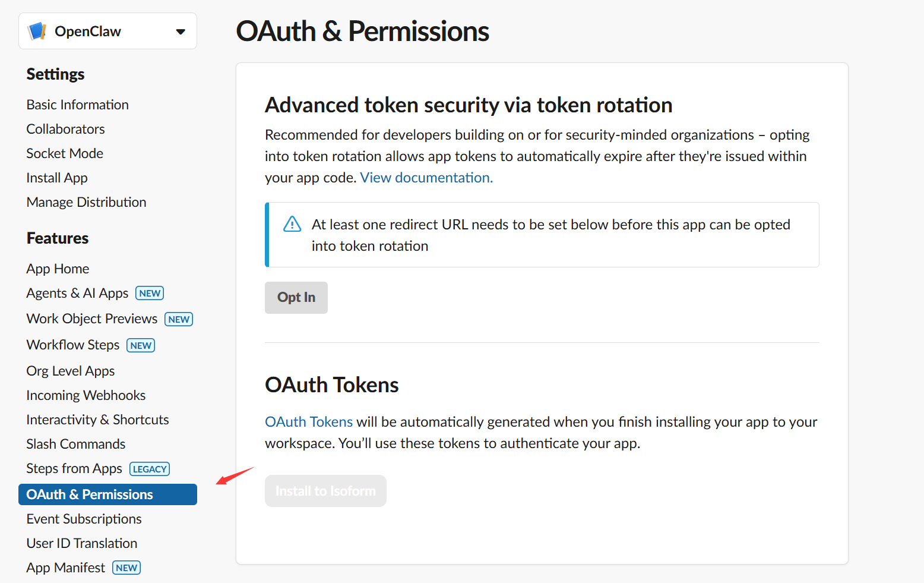Select Socket Mode in sidebar
Image resolution: width=924 pixels, height=583 pixels.
(x=65, y=153)
